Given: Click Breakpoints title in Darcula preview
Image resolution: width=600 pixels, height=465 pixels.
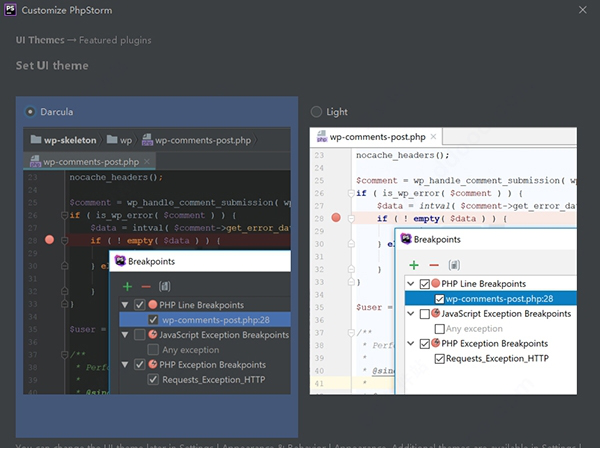Looking at the screenshot, I should pos(151,261).
